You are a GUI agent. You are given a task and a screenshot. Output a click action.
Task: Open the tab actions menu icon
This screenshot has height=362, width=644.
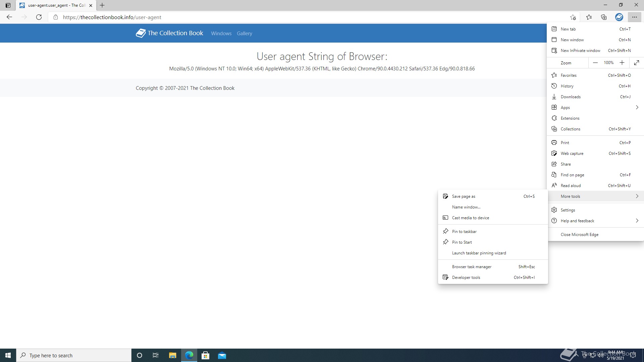pos(8,5)
